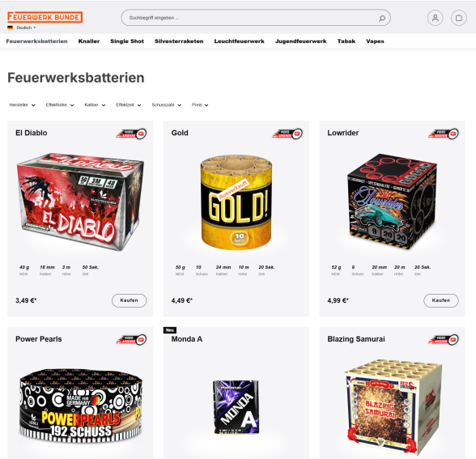This screenshot has height=459, width=476.
Task: Expand the Schusszahl filter
Action: pos(167,105)
